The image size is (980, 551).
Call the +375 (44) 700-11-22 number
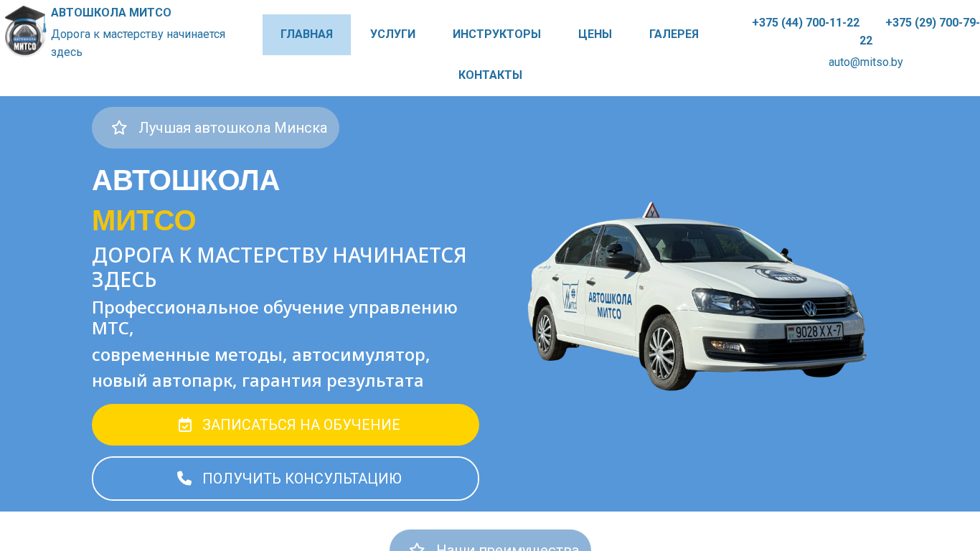(x=806, y=23)
